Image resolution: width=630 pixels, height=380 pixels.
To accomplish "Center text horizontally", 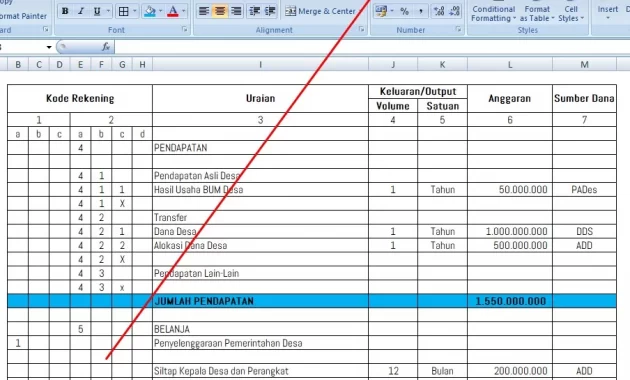I will pos(220,11).
